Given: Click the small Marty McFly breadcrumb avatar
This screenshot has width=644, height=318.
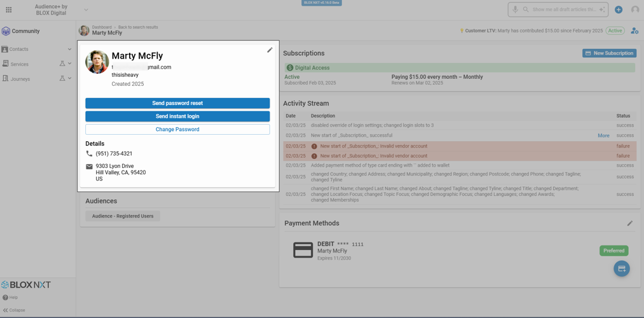Looking at the screenshot, I should pos(84,31).
